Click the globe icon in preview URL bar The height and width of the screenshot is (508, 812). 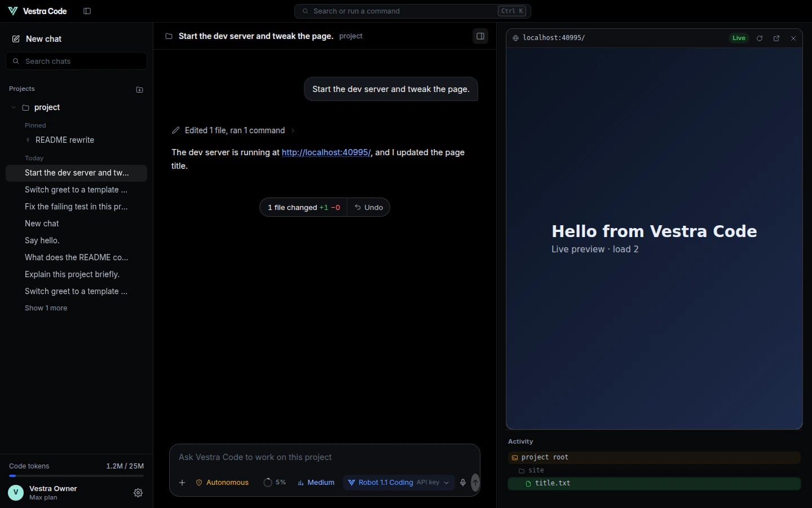(515, 38)
